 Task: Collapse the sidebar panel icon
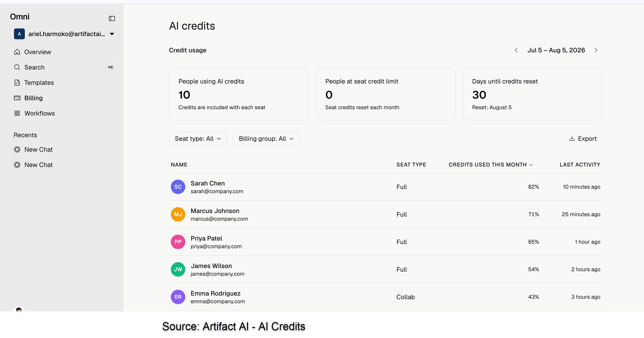click(112, 19)
